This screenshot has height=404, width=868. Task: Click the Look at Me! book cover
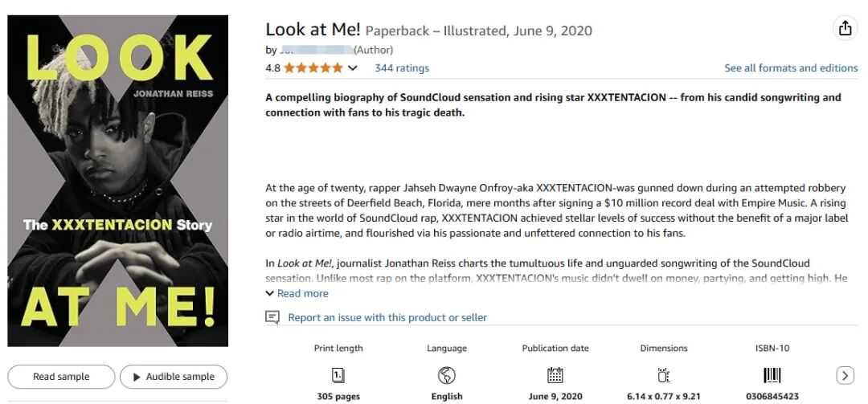118,182
